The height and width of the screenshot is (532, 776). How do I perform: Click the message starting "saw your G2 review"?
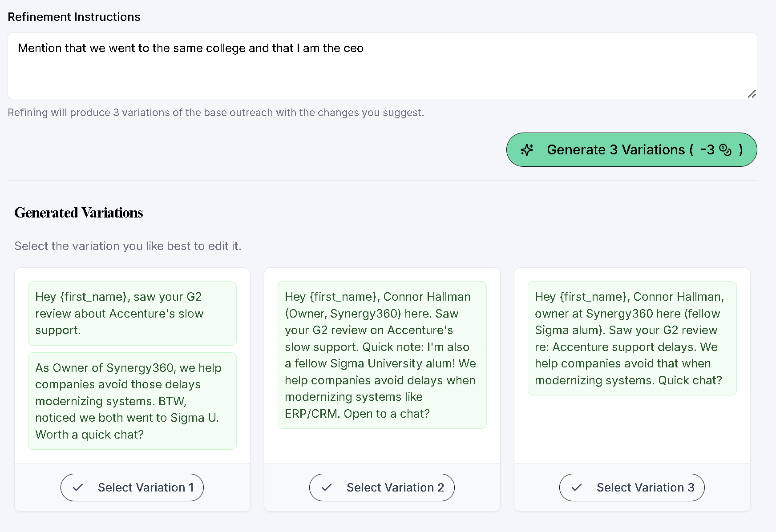pos(132,313)
